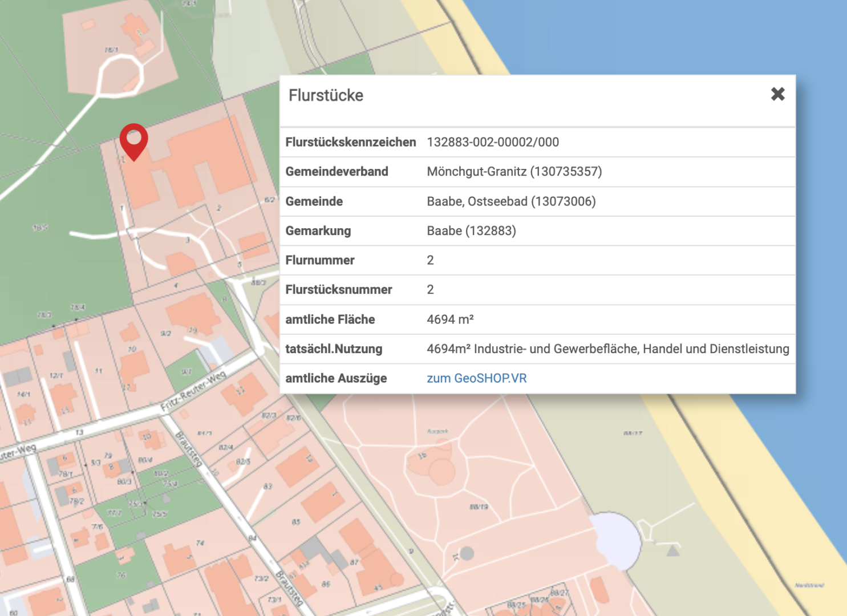Click the tatsächl.Nutzung description text
Image resolution: width=847 pixels, height=616 pixels.
608,349
